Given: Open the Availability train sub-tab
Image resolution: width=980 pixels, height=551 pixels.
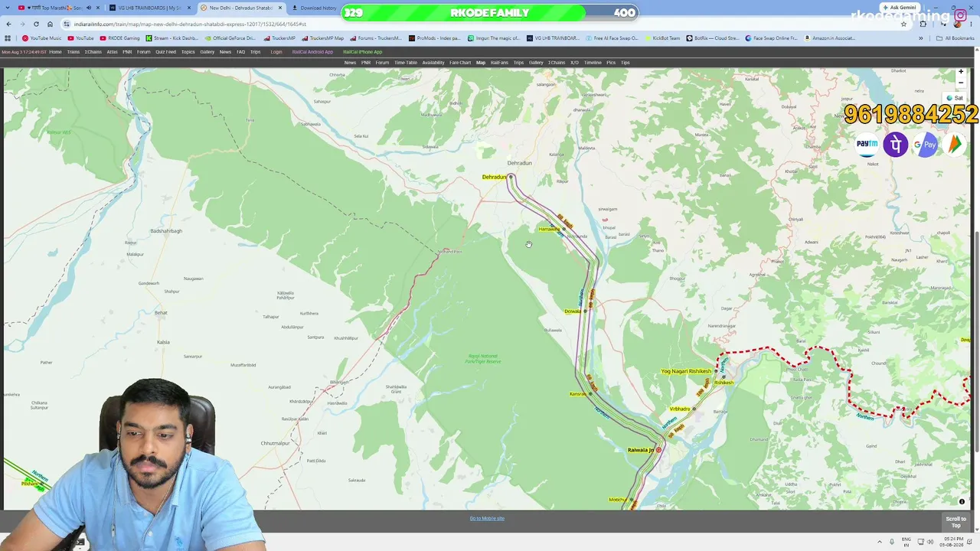Looking at the screenshot, I should (x=433, y=63).
